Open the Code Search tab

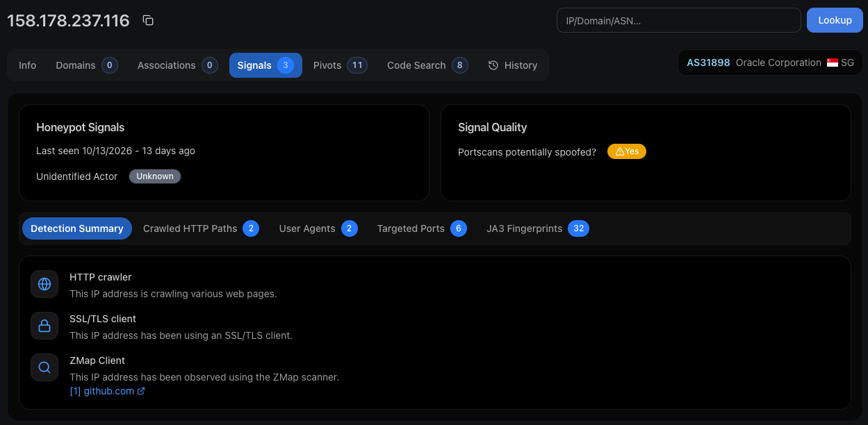pyautogui.click(x=427, y=65)
